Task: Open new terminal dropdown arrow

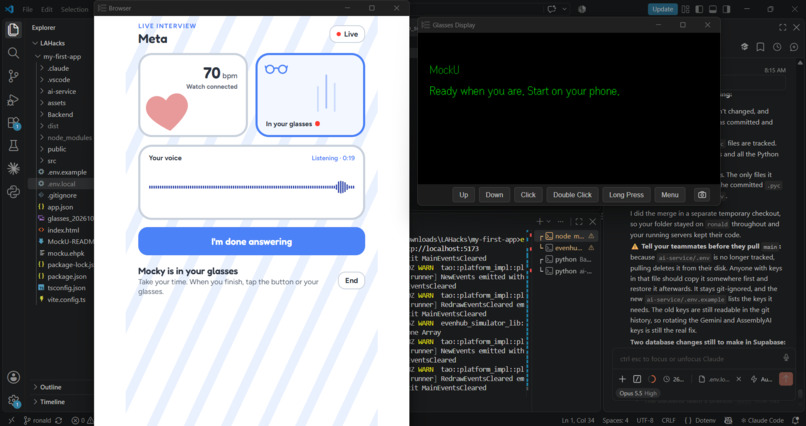Action: [548, 221]
